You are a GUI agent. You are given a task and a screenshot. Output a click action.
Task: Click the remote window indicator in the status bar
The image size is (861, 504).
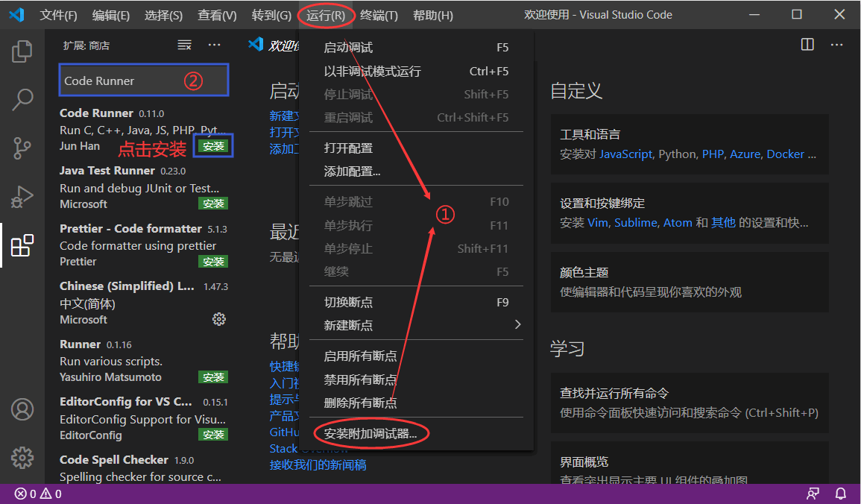tap(813, 494)
